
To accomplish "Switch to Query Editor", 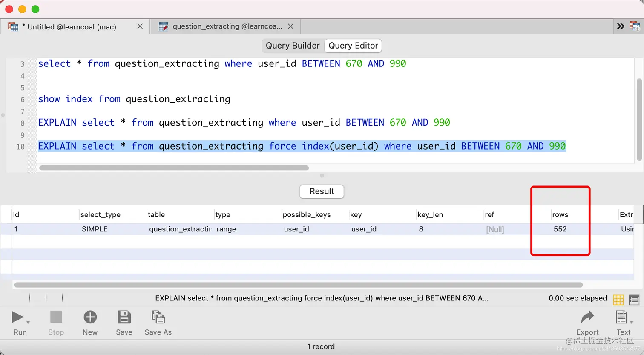I will click(353, 46).
